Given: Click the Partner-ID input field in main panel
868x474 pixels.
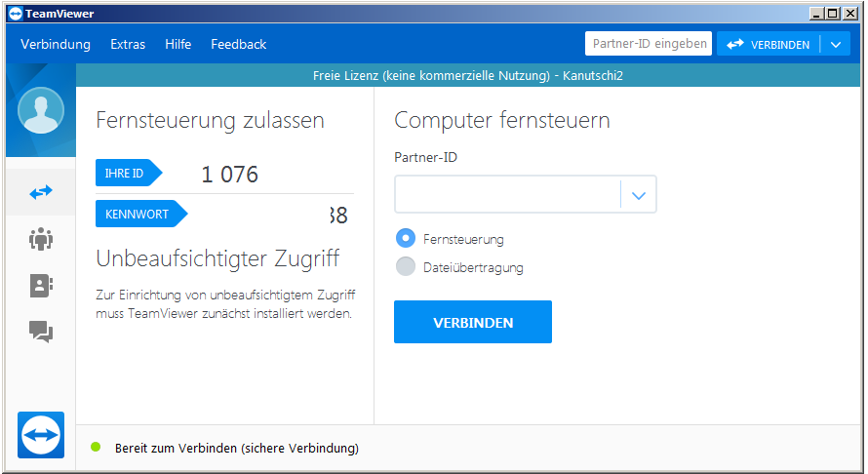Looking at the screenshot, I should point(507,195).
